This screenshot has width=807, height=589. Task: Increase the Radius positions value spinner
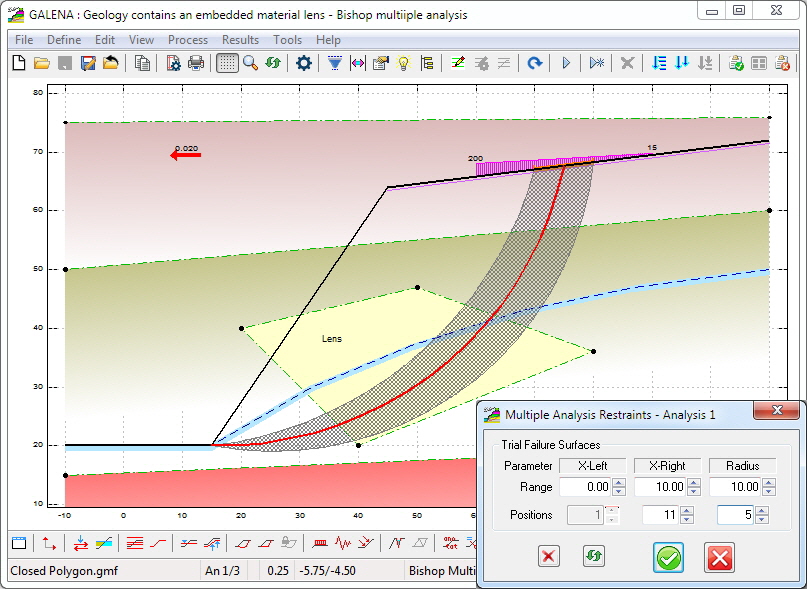point(760,511)
